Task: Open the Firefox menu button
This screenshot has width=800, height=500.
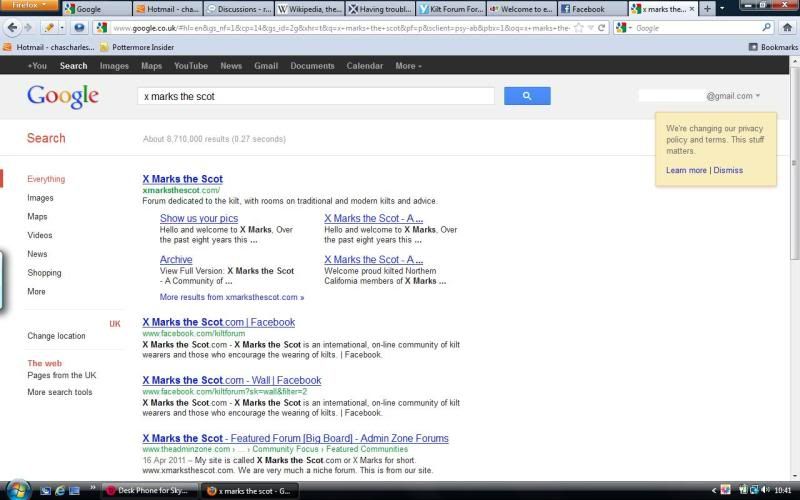Action: (30, 5)
